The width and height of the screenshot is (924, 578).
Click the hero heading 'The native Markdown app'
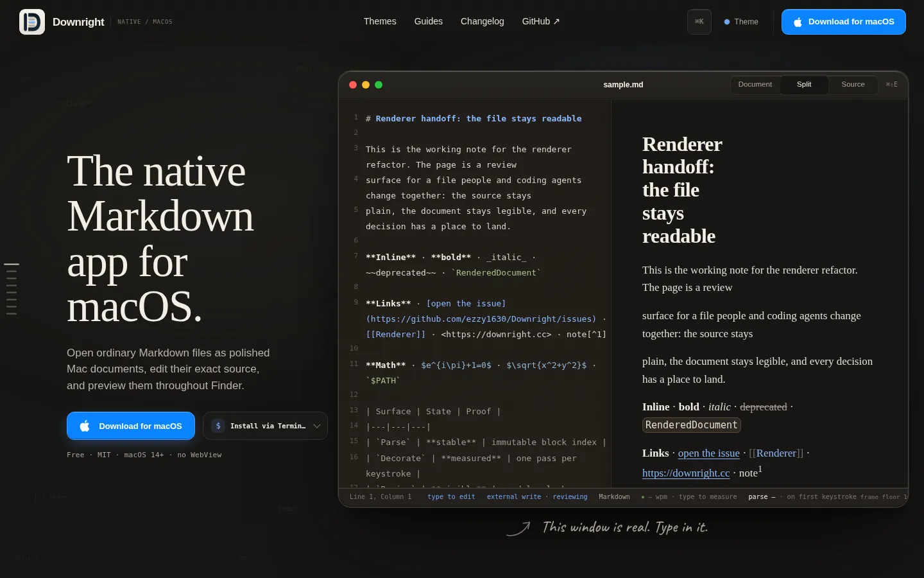(x=160, y=239)
